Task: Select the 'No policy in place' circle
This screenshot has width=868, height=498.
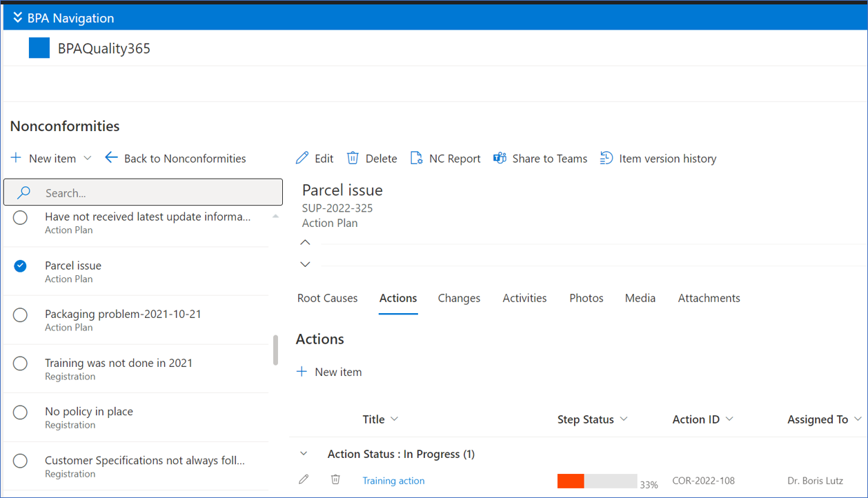Action: [x=21, y=412]
